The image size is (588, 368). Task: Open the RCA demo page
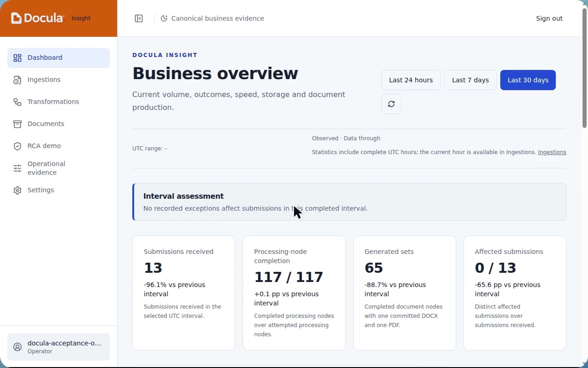click(58, 146)
